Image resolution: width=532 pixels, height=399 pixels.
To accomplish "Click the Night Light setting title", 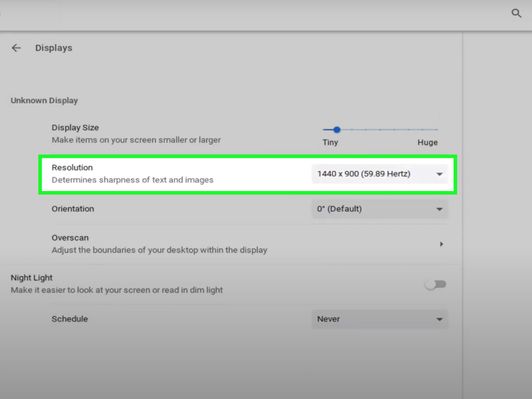I will (31, 278).
